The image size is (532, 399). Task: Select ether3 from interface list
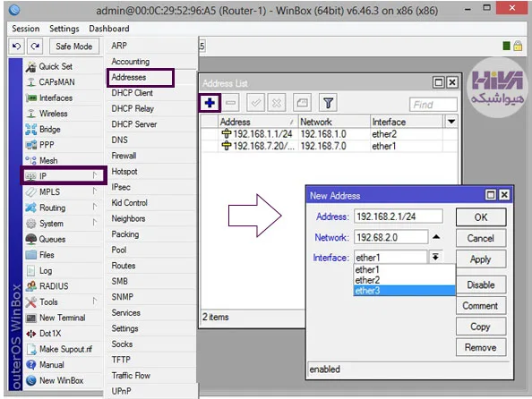pos(404,291)
